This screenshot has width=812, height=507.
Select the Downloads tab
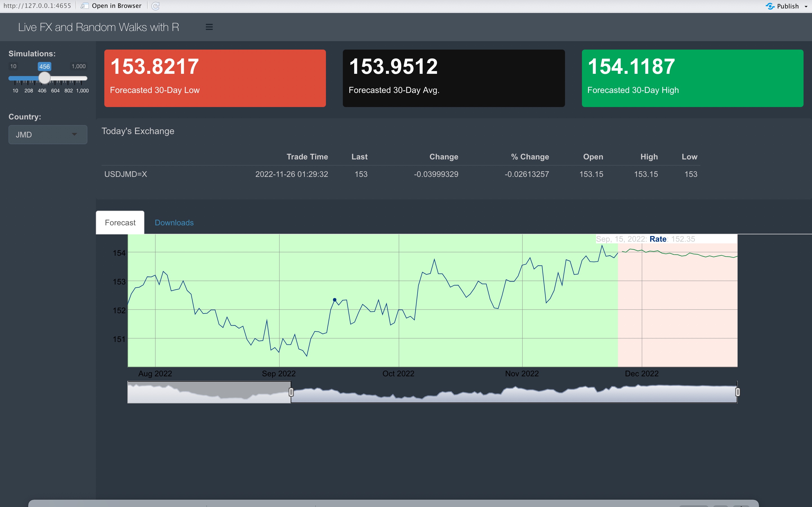pos(174,223)
